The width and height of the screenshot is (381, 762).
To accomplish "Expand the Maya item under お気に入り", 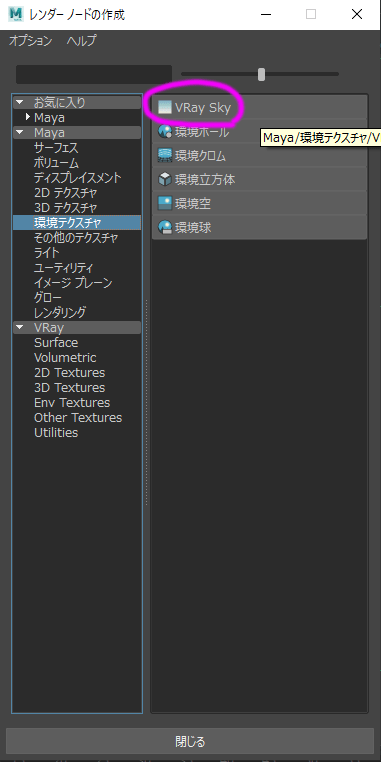I will click(x=28, y=117).
